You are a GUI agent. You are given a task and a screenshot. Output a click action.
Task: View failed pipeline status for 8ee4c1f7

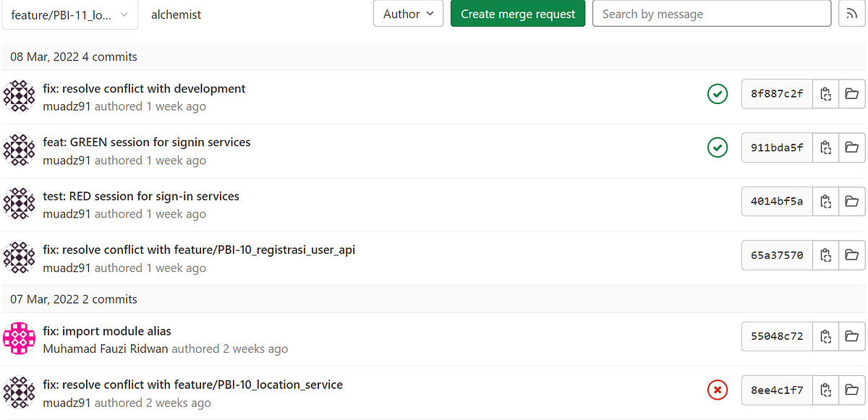click(718, 390)
